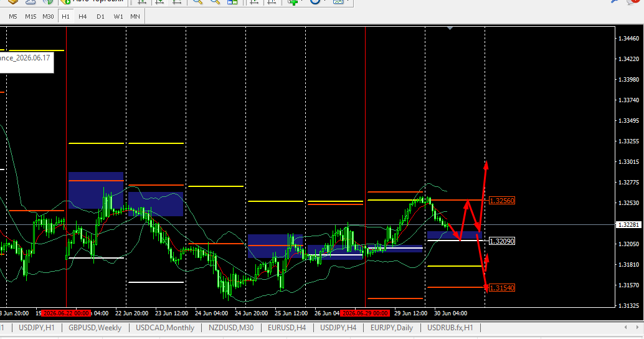Select the 1.32560 price label
The image size is (644, 339).
pos(502,201)
